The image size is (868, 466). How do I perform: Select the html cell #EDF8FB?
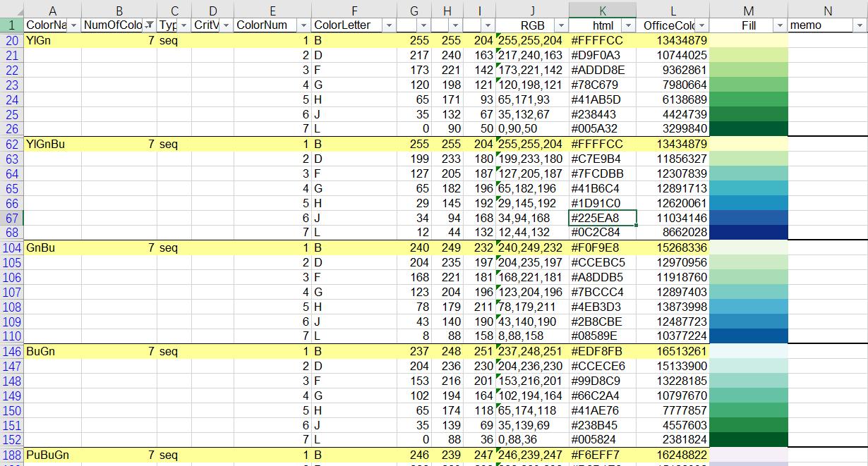pos(603,351)
